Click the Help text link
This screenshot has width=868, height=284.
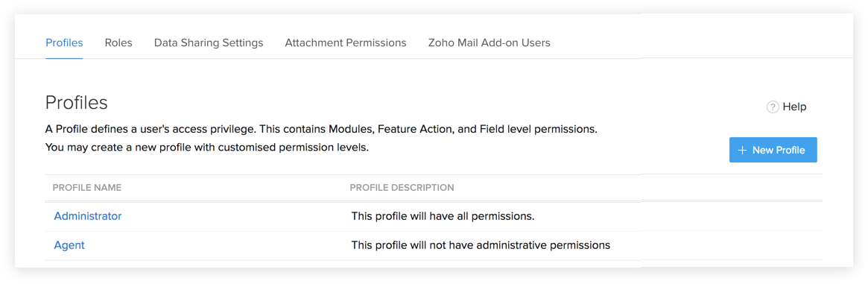[x=794, y=107]
